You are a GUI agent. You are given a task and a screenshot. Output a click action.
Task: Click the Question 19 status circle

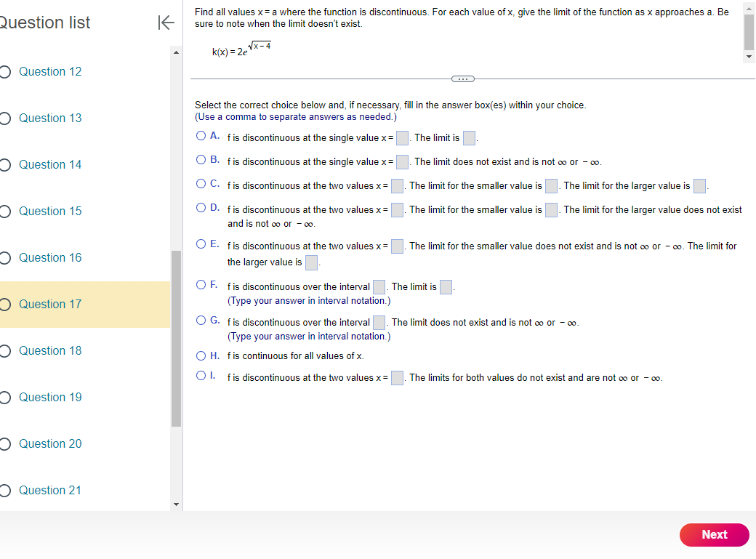[x=5, y=398]
